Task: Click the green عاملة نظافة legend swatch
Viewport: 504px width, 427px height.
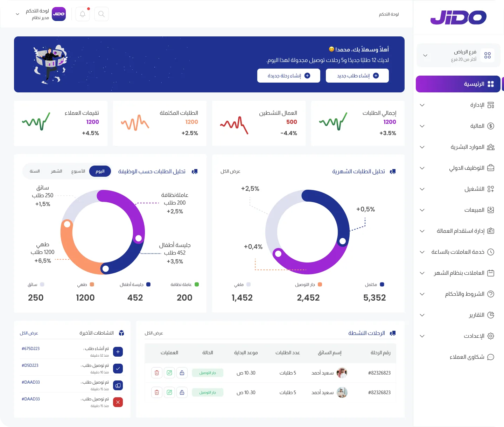Action: pyautogui.click(x=197, y=285)
